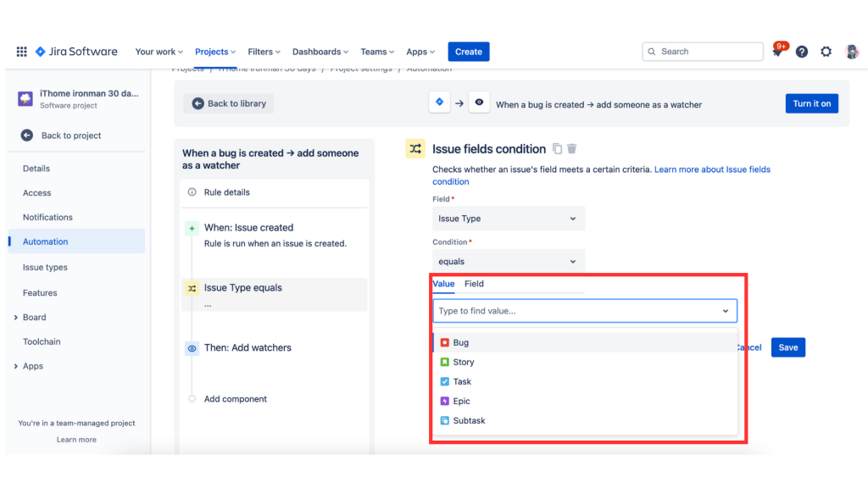Open the Condition dropdown showing equals
868x488 pixels.
click(509, 261)
